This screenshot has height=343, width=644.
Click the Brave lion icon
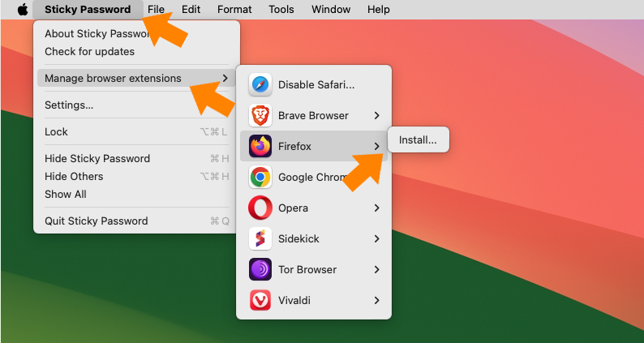coord(260,115)
